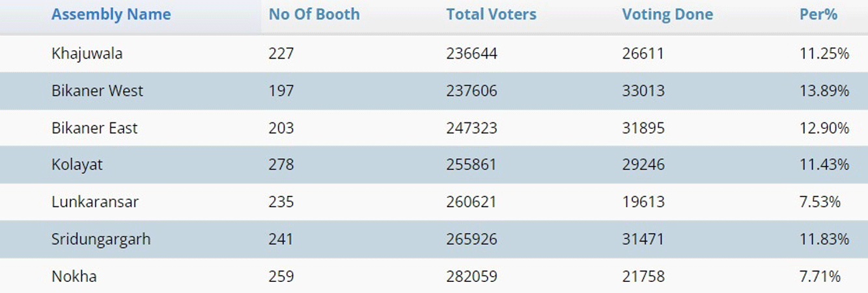The height and width of the screenshot is (293, 868).
Task: Click the Assembly Name column header
Action: pyautogui.click(x=111, y=14)
